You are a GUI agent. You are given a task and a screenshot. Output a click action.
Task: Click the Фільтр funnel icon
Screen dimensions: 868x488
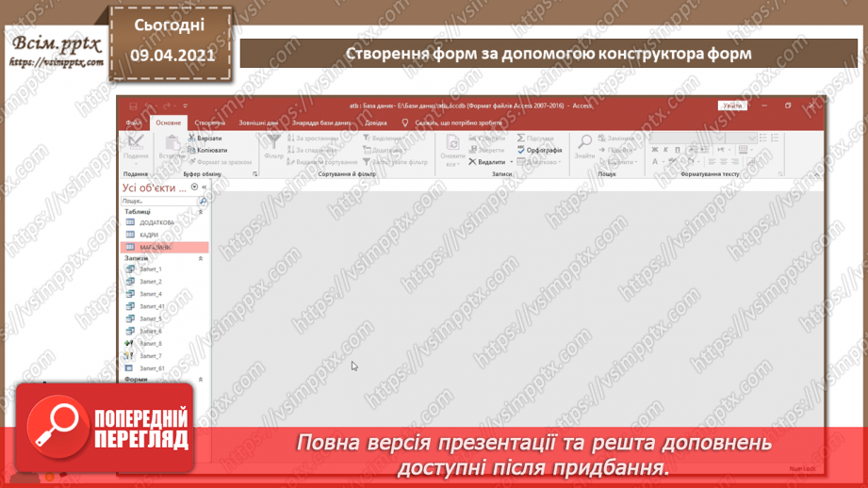[273, 143]
